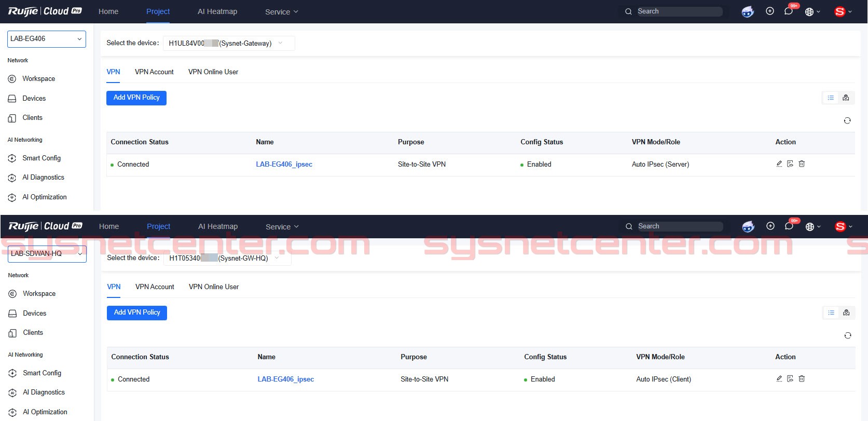Open AI Diagnostics under LAB-EG406 project
This screenshot has width=868, height=421.
[43, 178]
